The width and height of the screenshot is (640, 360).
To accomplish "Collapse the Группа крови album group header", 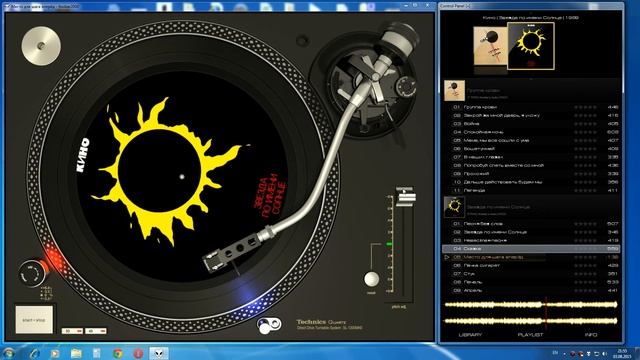I will (x=532, y=91).
